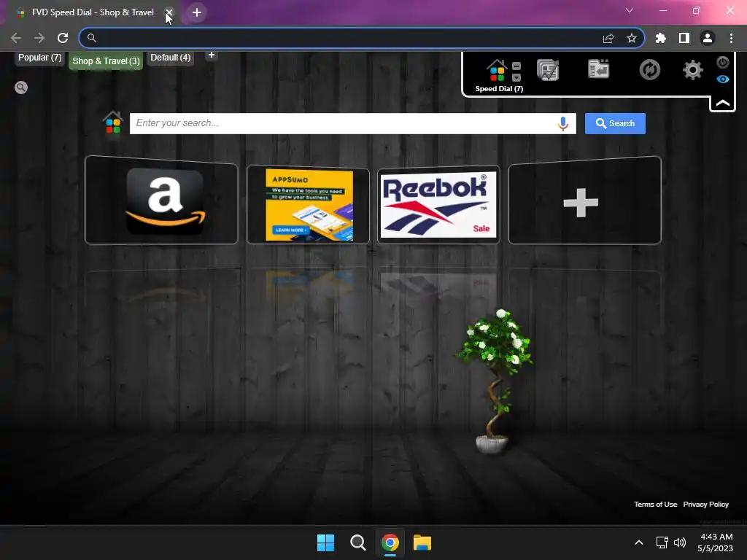Open network status in system tray
Screen dimensions: 747x560
pos(662,542)
